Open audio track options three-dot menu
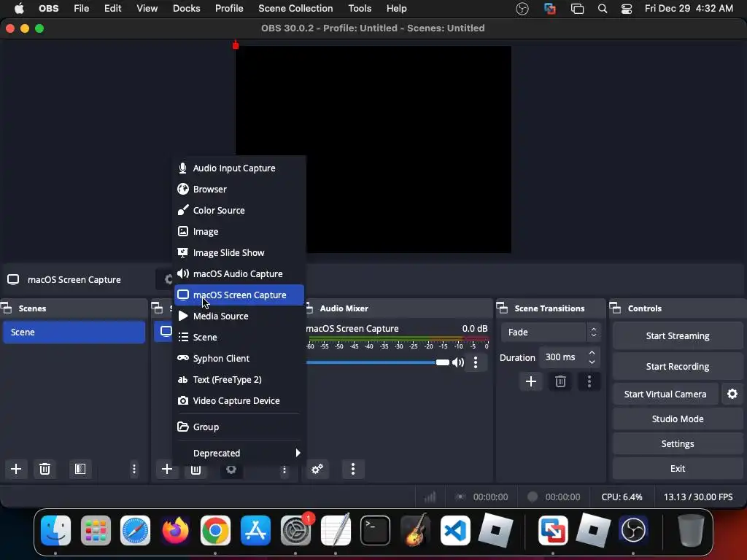Viewport: 747px width, 560px height. tap(476, 362)
